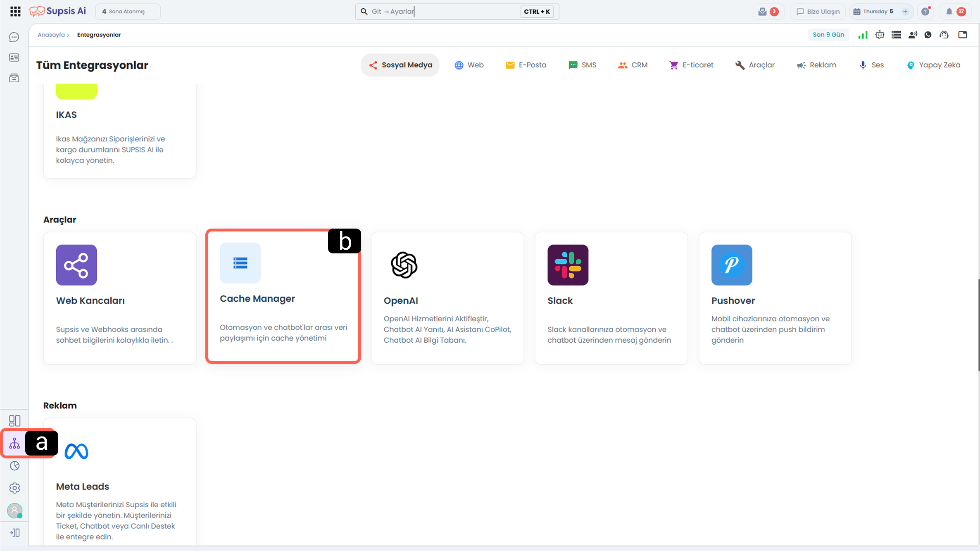Select the Sosyal Medya tab
The height and width of the screenshot is (551, 980).
point(400,65)
